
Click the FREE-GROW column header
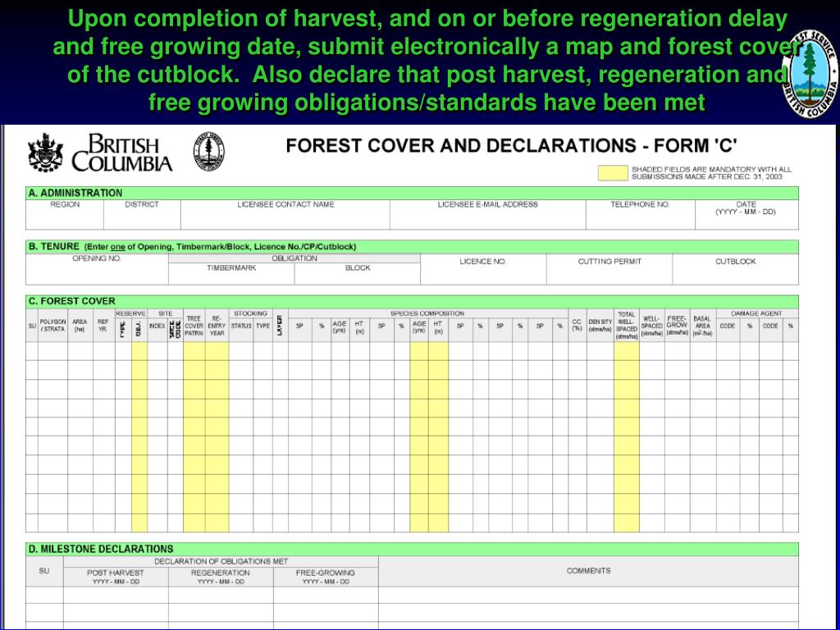coord(677,326)
